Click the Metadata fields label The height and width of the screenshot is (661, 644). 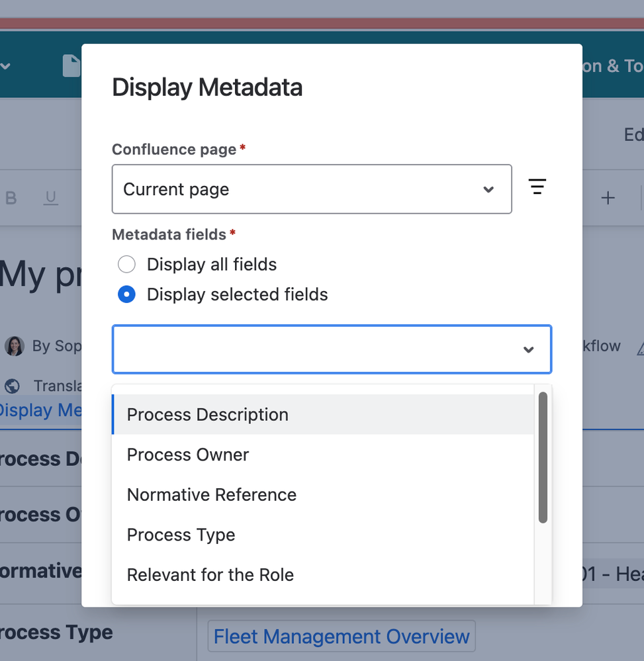click(x=169, y=234)
